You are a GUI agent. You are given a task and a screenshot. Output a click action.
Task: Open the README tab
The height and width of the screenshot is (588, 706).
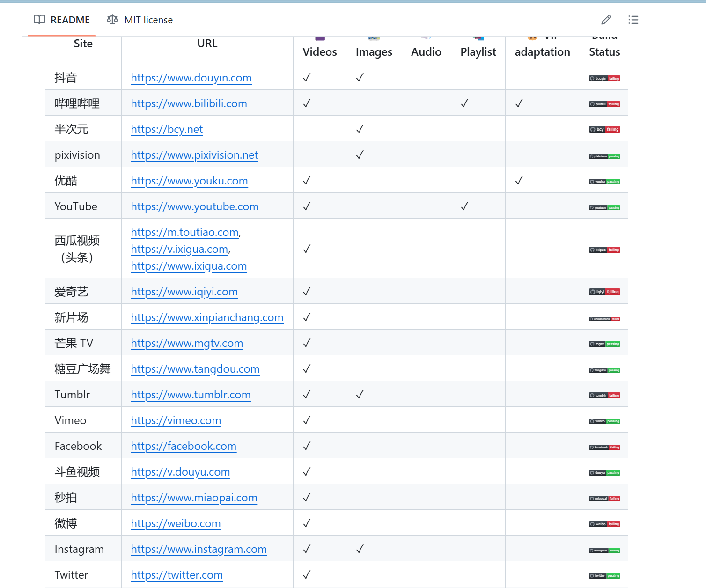coord(61,20)
